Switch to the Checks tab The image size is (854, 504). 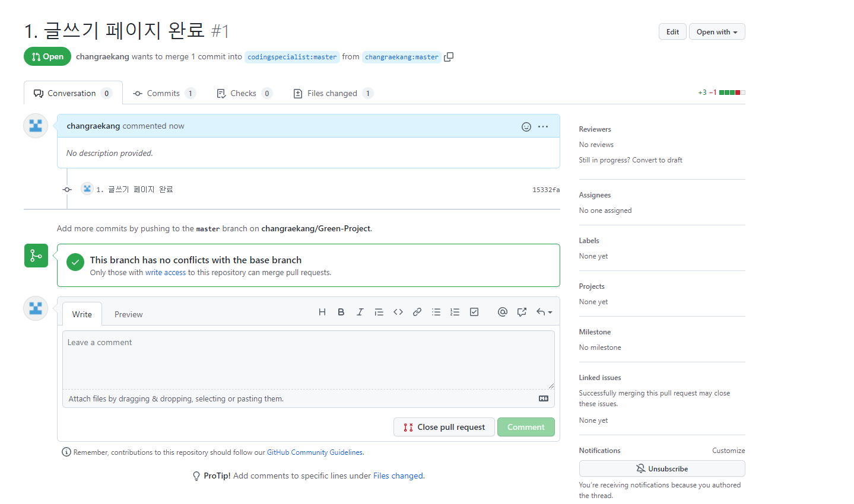pyautogui.click(x=245, y=93)
